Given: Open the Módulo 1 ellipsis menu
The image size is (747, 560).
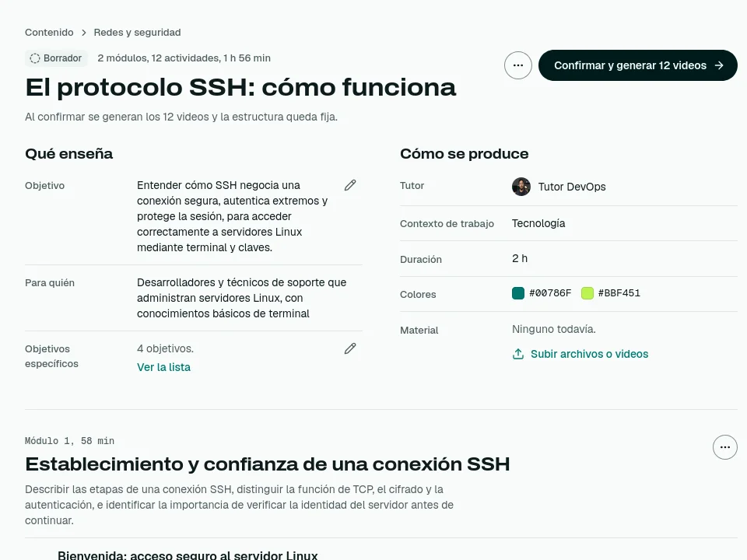Looking at the screenshot, I should pos(725,447).
